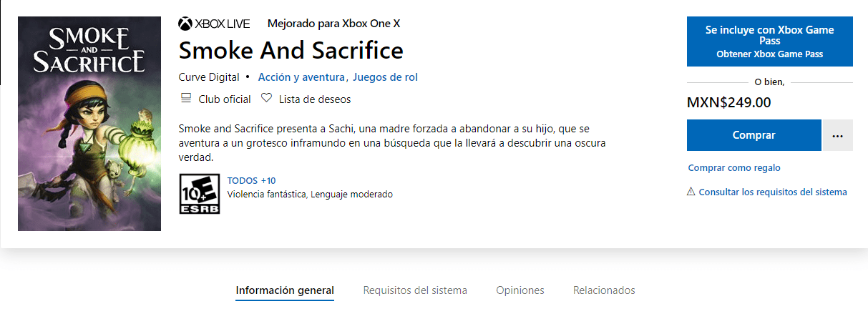Click the ESRB 10+ rating badge
The width and height of the screenshot is (868, 324).
click(199, 193)
